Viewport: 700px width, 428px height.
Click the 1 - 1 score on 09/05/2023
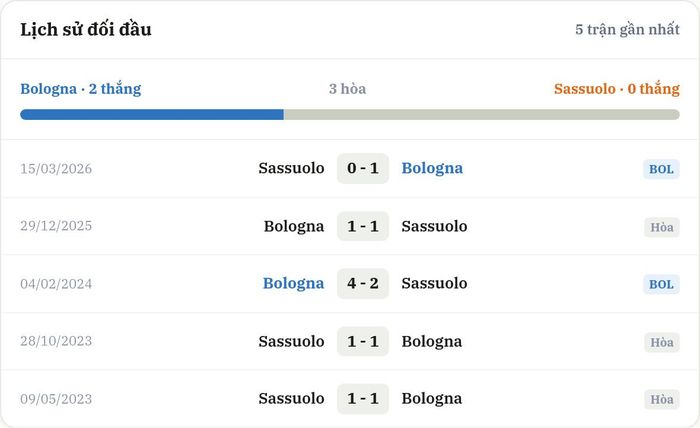tap(363, 399)
